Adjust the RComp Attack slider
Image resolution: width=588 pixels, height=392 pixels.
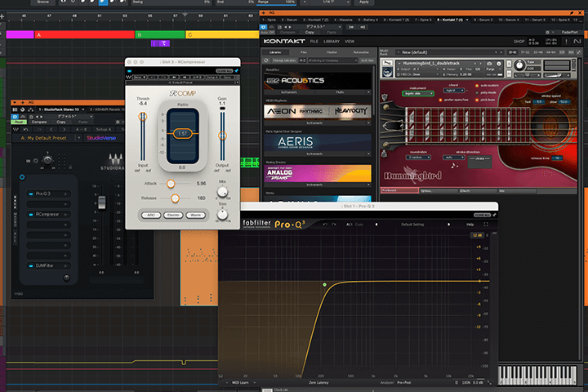[x=171, y=184]
